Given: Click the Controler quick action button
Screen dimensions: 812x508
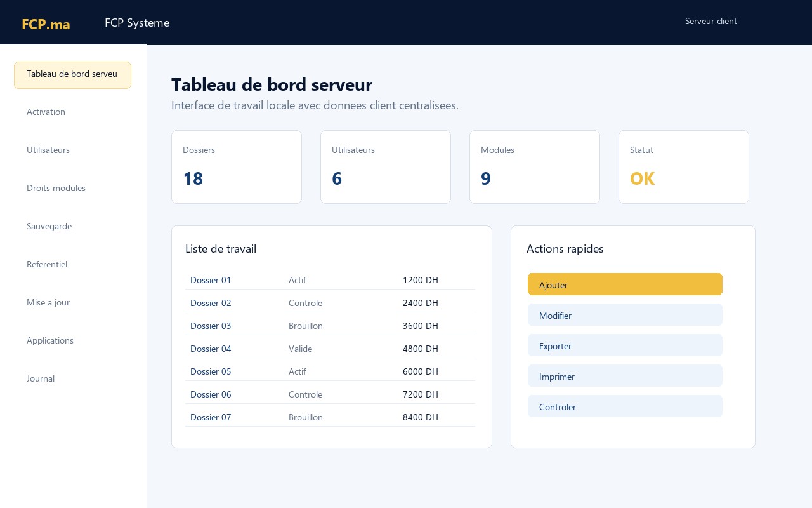Looking at the screenshot, I should point(625,406).
